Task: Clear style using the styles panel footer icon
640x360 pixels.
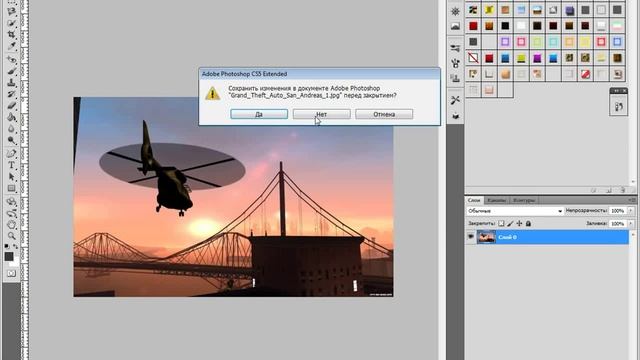Action: pos(594,190)
